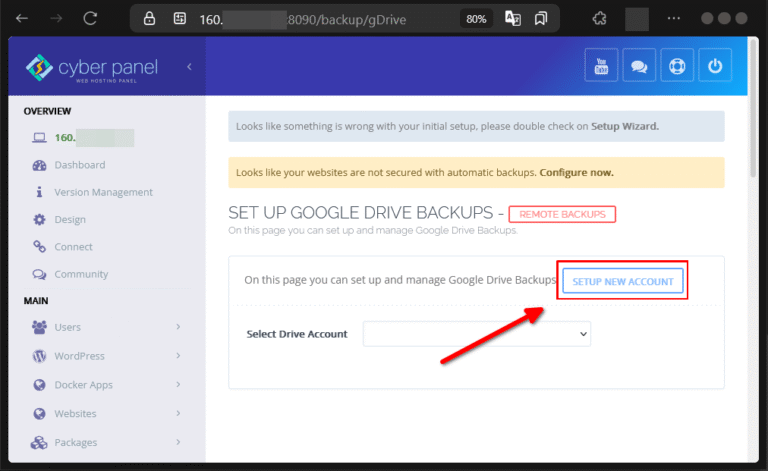This screenshot has width=768, height=471.
Task: Collapse sidebar with the left chevron
Action: click(x=190, y=67)
